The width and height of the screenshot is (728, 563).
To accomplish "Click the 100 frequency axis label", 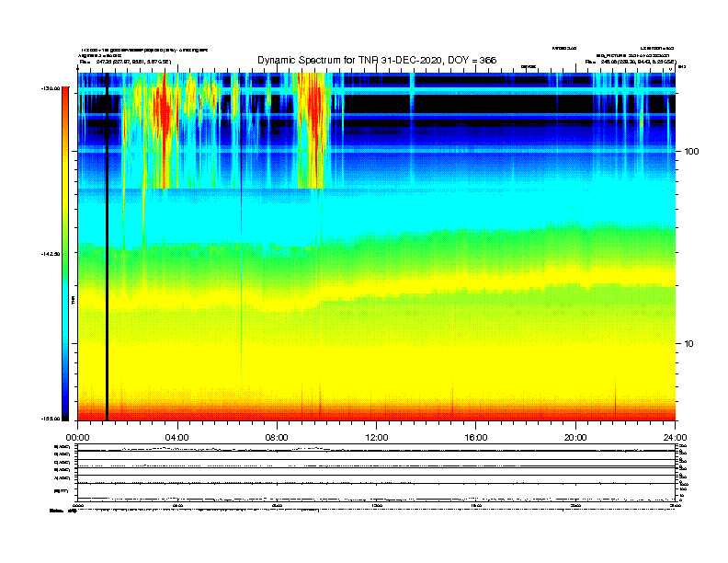I will tap(691, 152).
